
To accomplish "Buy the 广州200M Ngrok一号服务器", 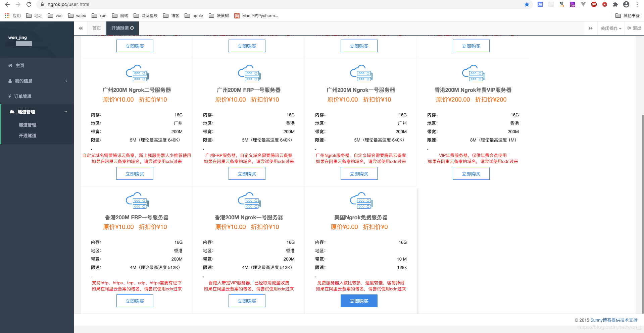I will [x=359, y=173].
